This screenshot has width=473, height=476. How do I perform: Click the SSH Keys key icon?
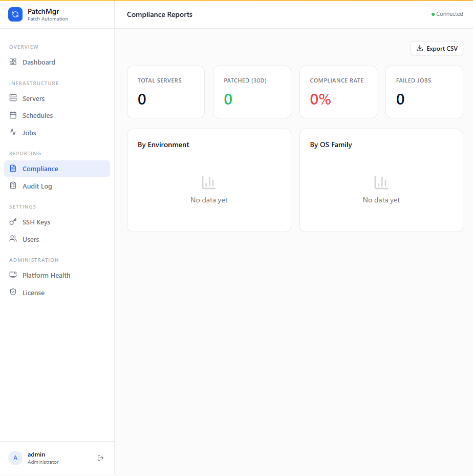[x=13, y=222]
